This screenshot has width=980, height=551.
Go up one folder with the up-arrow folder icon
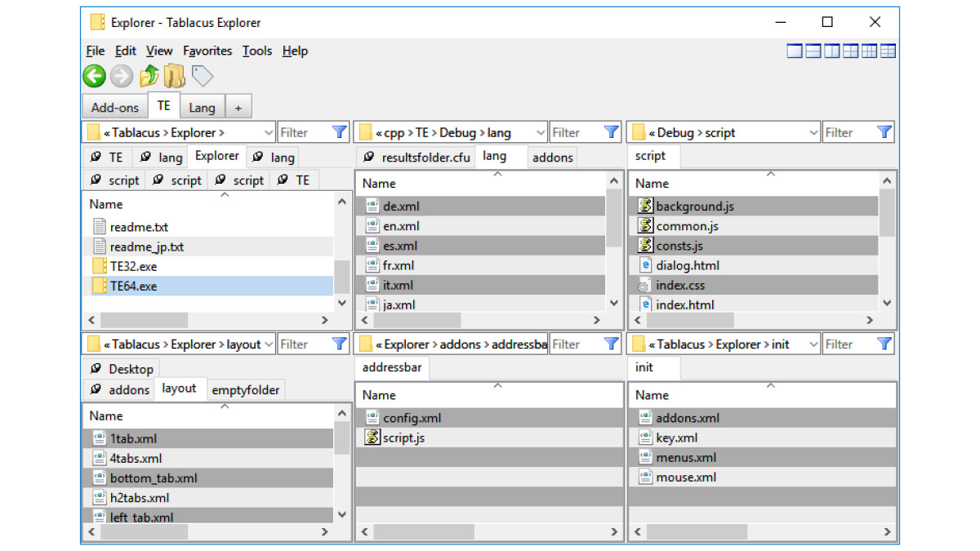click(x=149, y=75)
